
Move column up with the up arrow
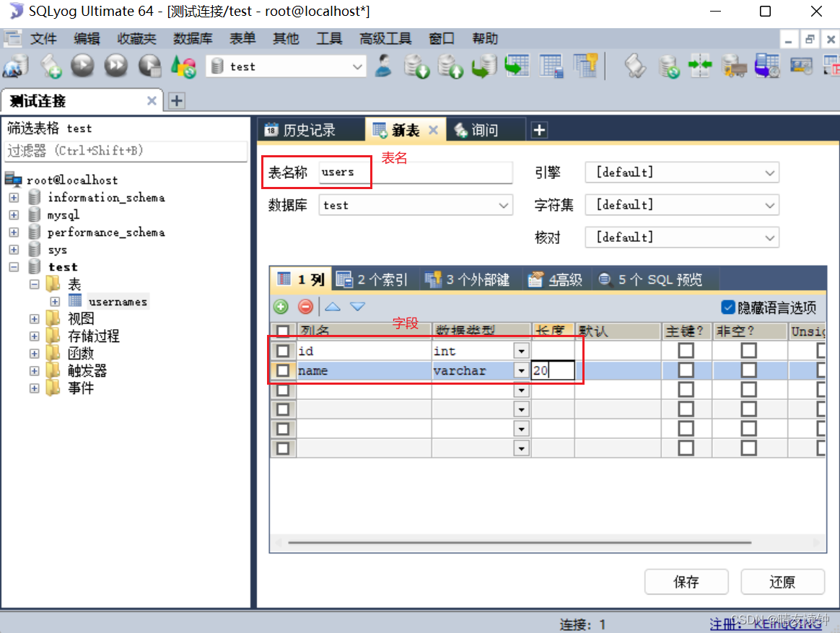pos(333,307)
